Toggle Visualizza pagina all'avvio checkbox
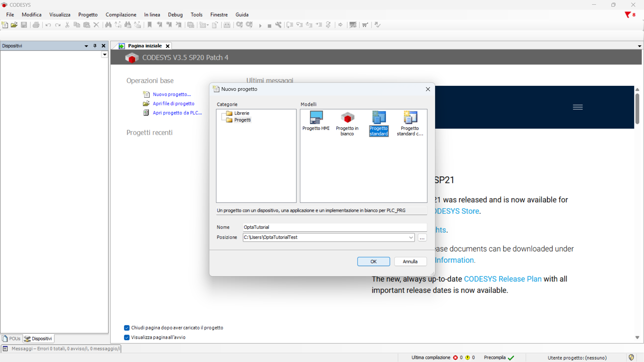Screen dimensions: 644x362 pos(127,338)
